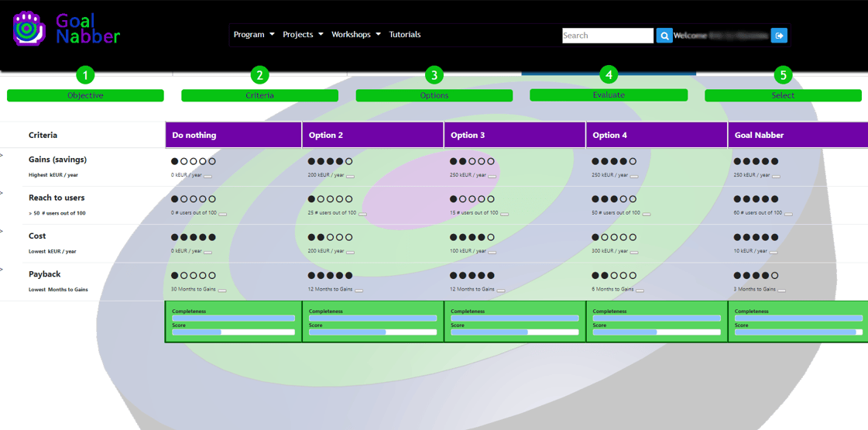This screenshot has height=430, width=868.
Task: Click Option 3 Completeness progress bar
Action: tap(515, 318)
